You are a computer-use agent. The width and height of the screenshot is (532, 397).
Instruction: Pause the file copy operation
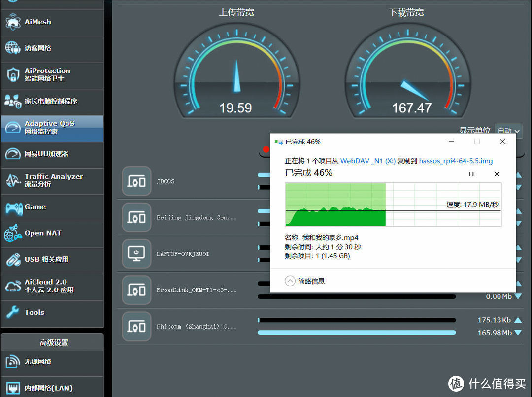click(x=471, y=174)
